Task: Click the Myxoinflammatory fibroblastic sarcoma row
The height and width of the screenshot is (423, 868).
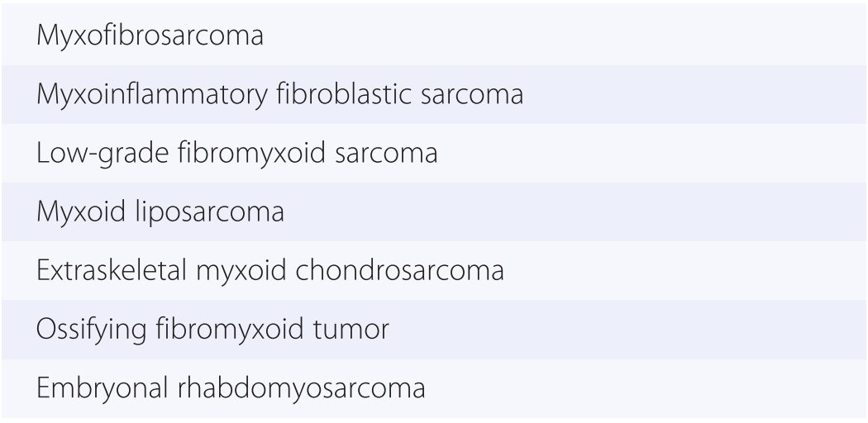Action: click(x=279, y=96)
